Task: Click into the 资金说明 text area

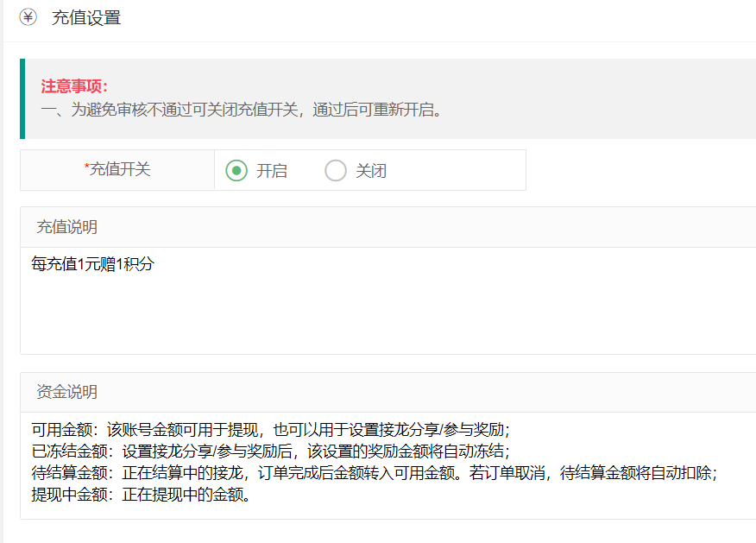Action: (388, 466)
